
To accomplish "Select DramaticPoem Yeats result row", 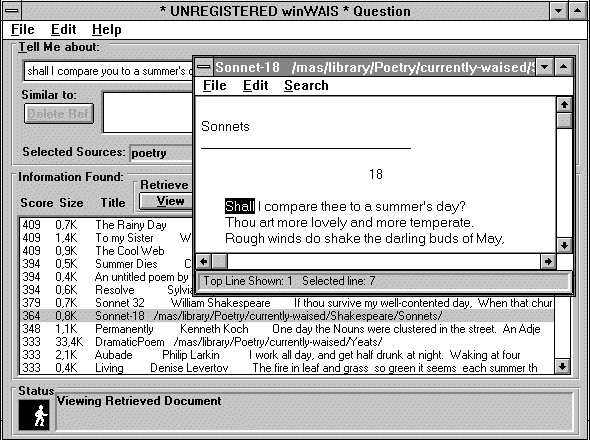I will (x=287, y=342).
